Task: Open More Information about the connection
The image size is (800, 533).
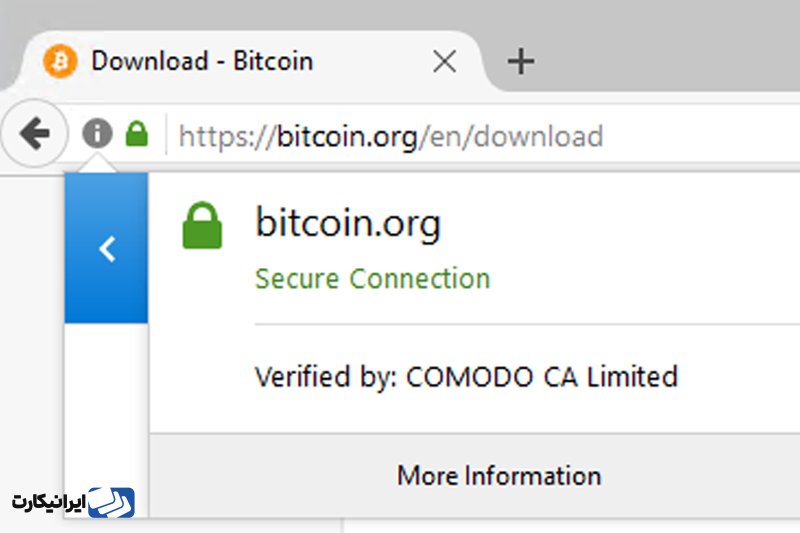Action: coord(499,475)
